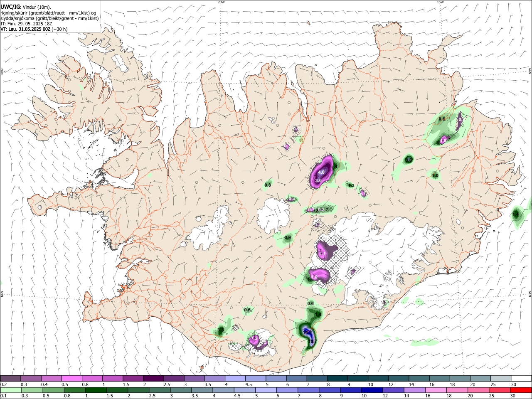The width and height of the screenshot is (532, 399).
Task: Pick the palest green 0.1 swatch in rain legend
Action: click(10, 390)
